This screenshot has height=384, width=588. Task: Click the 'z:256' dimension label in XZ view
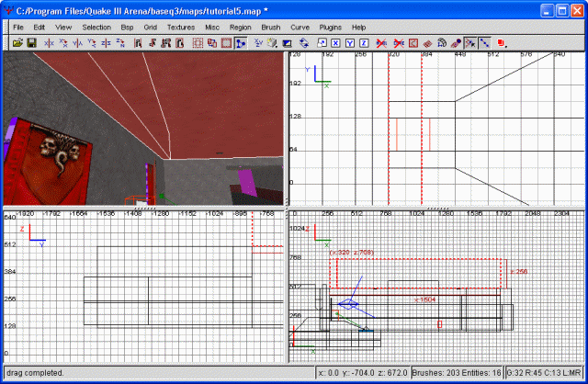click(x=518, y=272)
